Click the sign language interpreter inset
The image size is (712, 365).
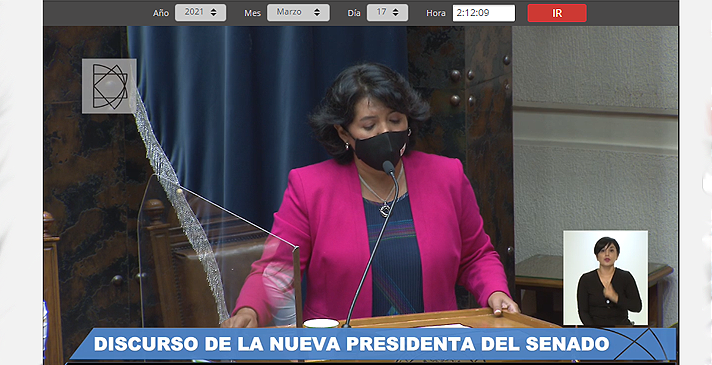(605, 278)
